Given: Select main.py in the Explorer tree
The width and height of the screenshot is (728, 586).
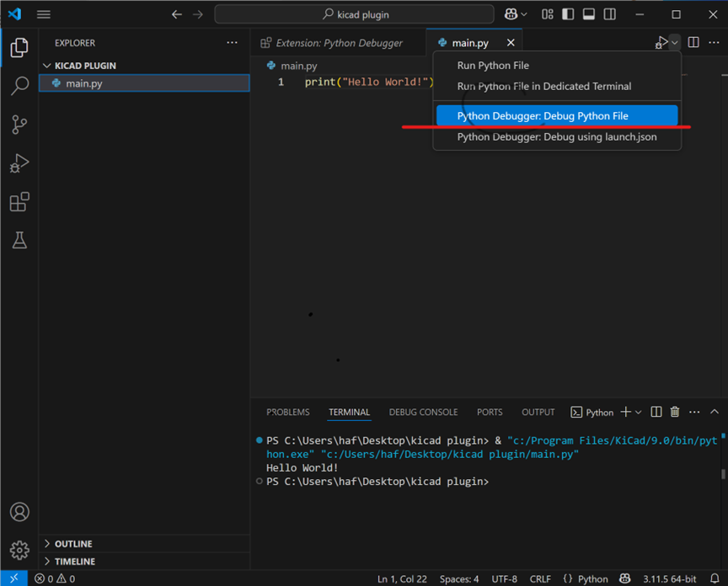Looking at the screenshot, I should click(x=144, y=83).
